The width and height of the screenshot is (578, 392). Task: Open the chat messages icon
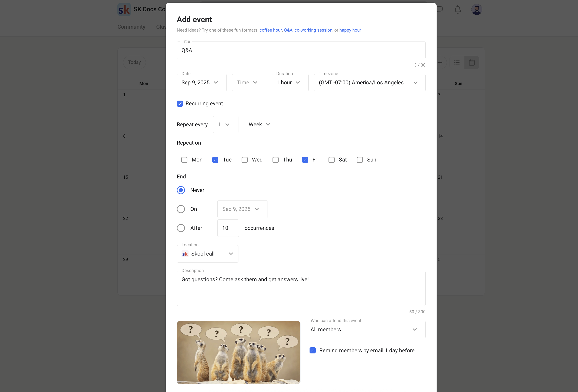[x=440, y=9]
